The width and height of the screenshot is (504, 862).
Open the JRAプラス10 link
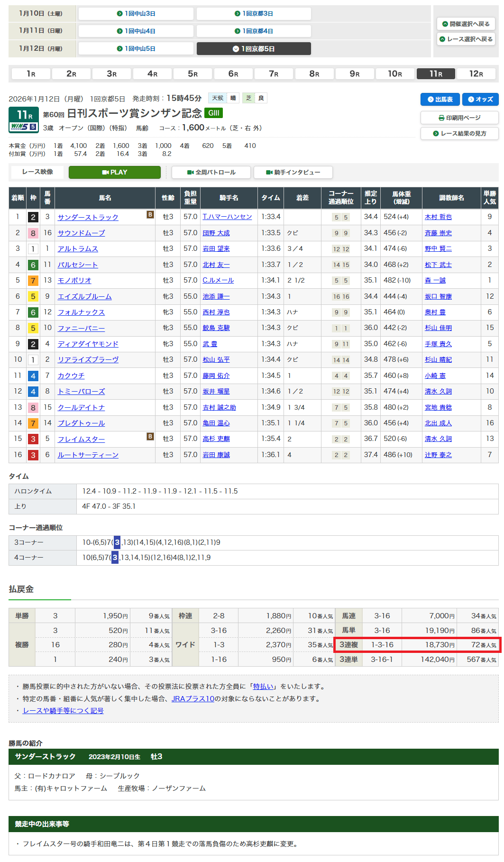192,699
